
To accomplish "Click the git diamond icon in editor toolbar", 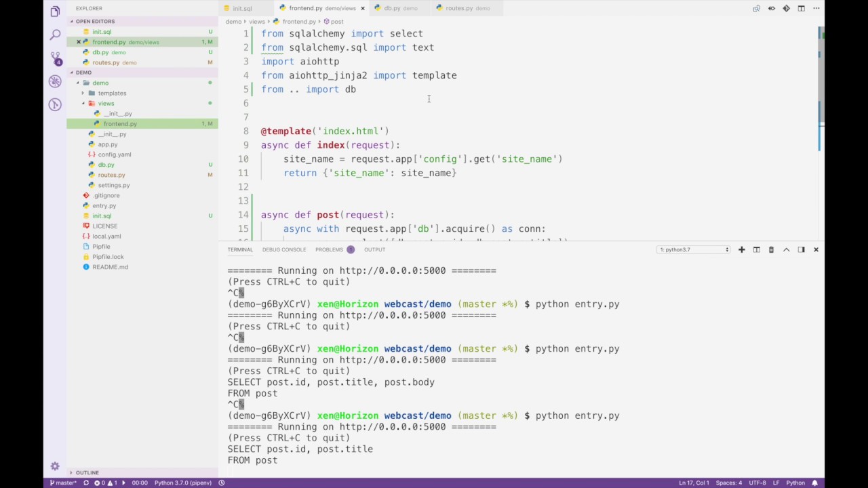I will click(x=786, y=9).
